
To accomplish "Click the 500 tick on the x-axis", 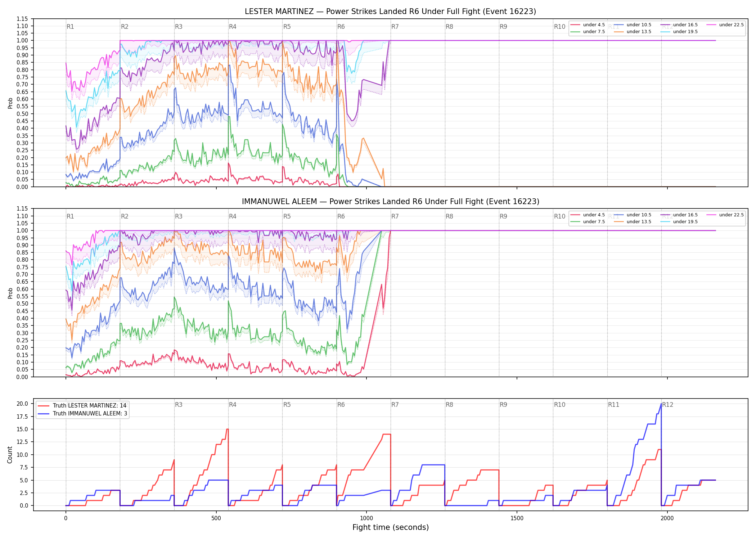I will pos(216,518).
